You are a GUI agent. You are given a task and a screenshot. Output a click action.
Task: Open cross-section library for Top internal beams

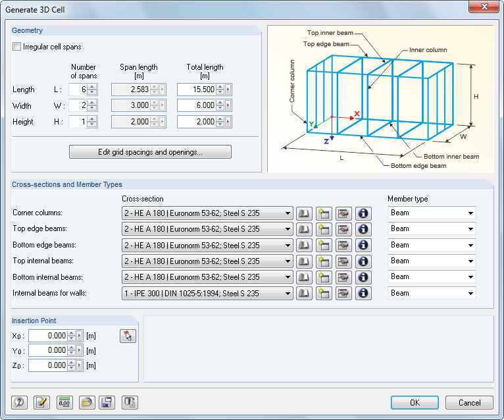point(304,261)
